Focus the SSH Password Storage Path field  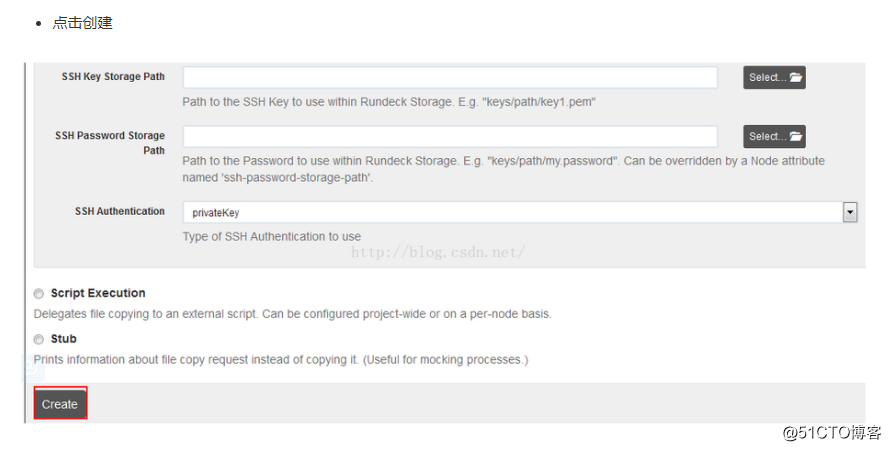pyautogui.click(x=450, y=136)
